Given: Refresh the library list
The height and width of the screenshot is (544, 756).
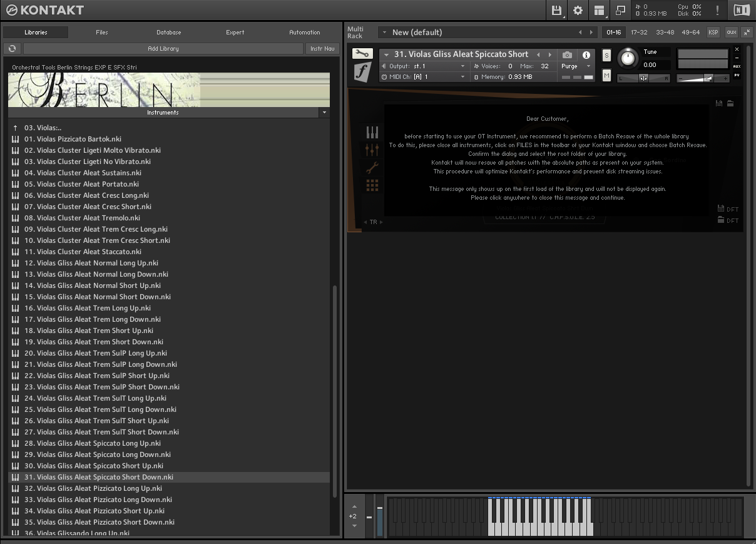Looking at the screenshot, I should pos(12,48).
